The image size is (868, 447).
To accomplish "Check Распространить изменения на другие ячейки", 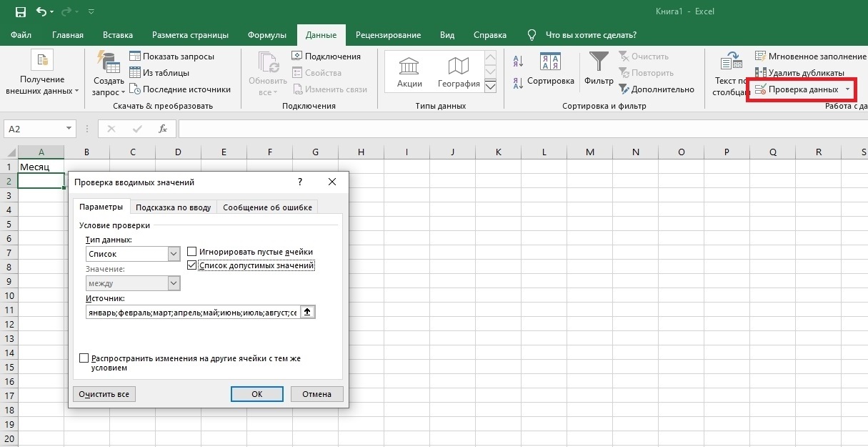I will coord(84,358).
